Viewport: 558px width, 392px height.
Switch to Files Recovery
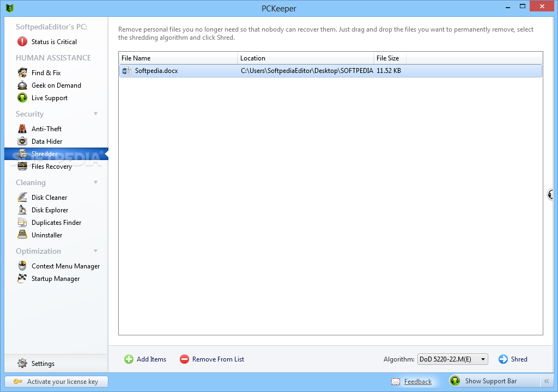pyautogui.click(x=52, y=166)
